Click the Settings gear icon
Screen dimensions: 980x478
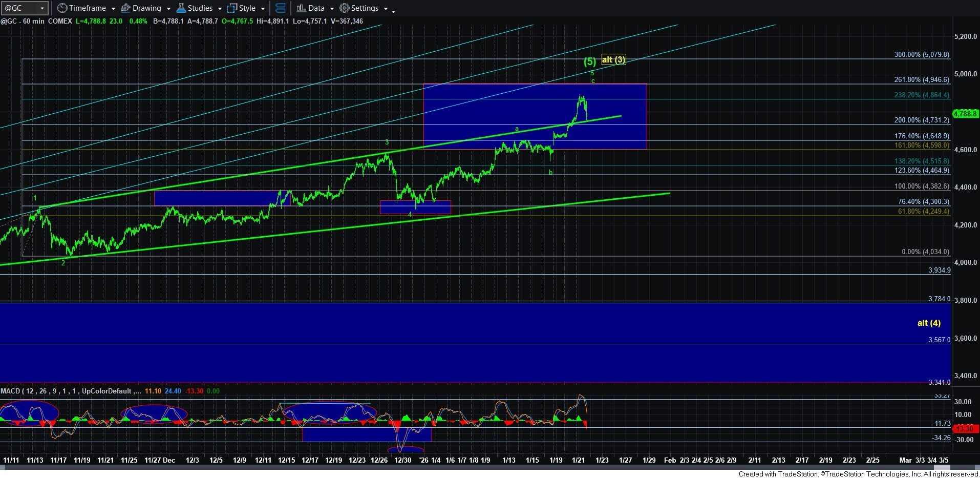(345, 8)
